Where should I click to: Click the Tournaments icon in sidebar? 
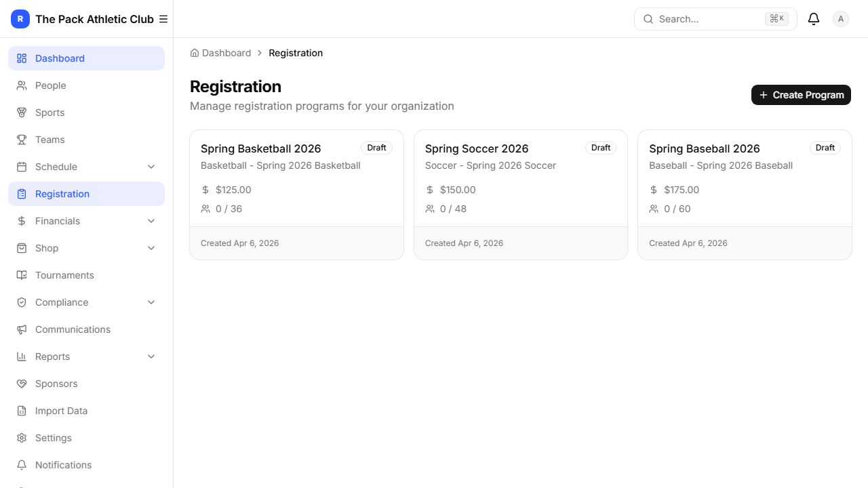point(22,275)
